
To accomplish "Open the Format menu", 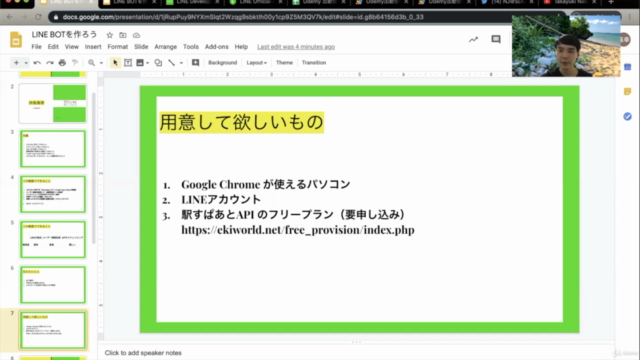I will coord(118,47).
